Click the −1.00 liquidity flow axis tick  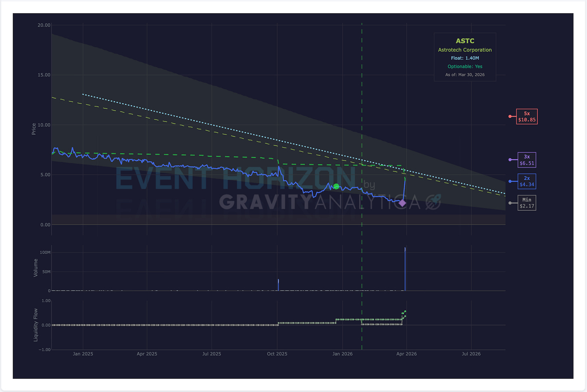click(x=45, y=350)
